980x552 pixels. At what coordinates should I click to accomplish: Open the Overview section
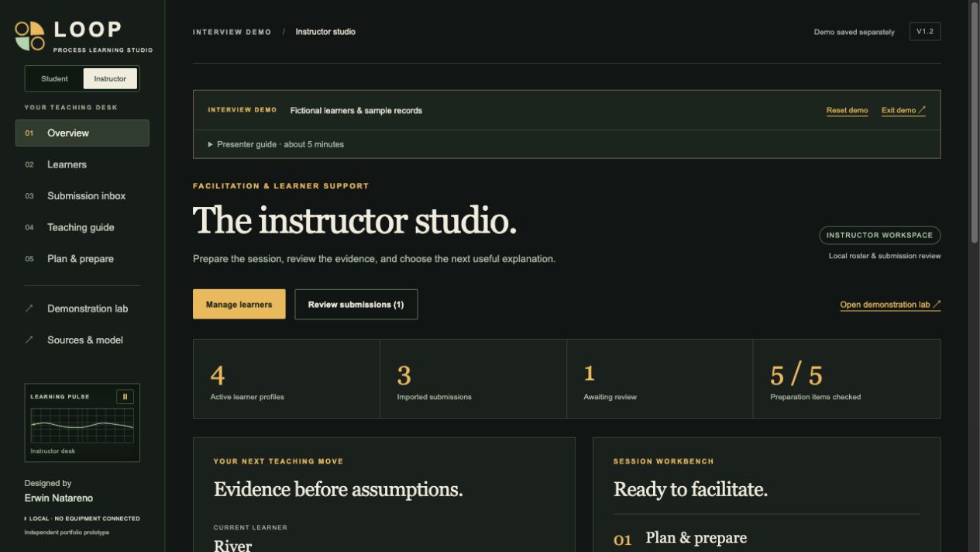point(82,133)
